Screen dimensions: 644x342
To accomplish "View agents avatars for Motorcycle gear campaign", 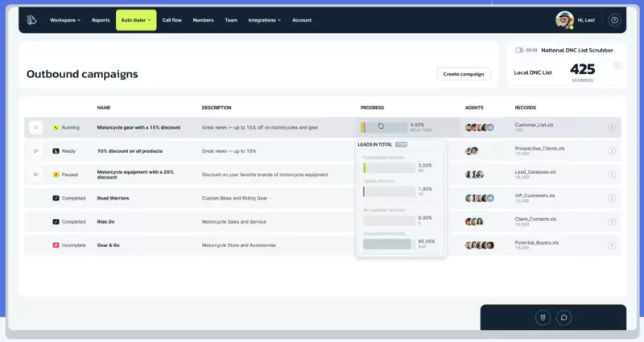I will (479, 127).
